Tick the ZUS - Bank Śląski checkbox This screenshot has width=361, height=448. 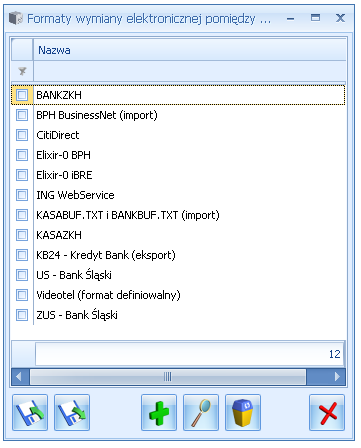(22, 315)
